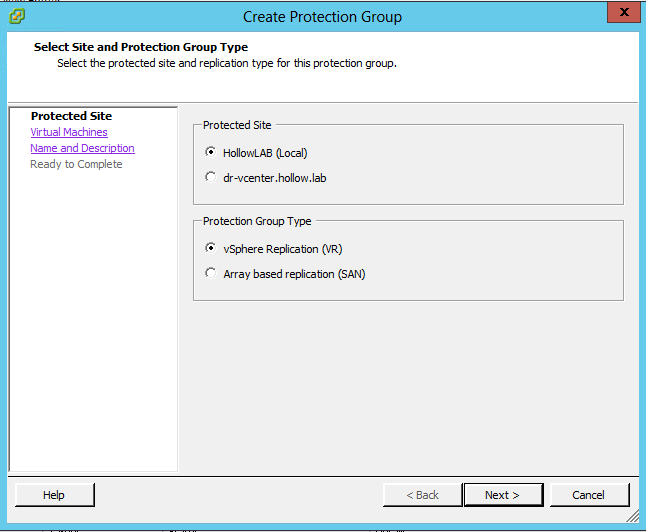Click the Select Site and Protection Group Type heading
Viewport: 646px width, 532px height.
coord(141,47)
